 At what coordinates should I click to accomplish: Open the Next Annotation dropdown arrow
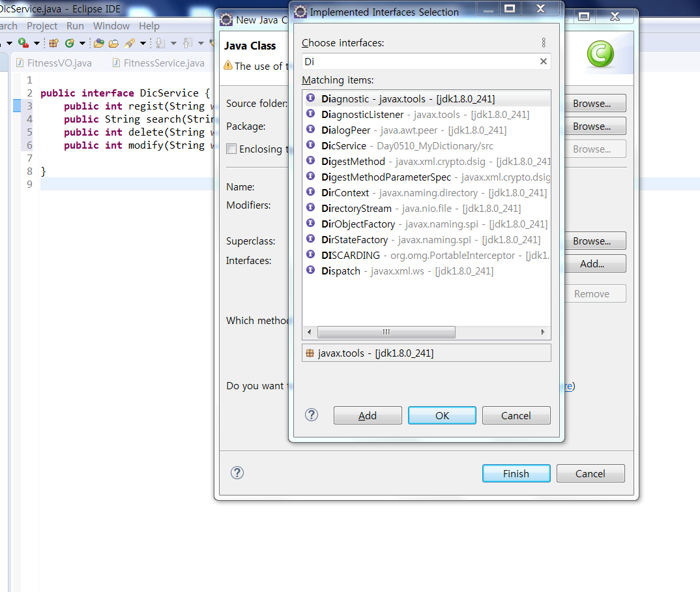pyautogui.click(x=173, y=43)
